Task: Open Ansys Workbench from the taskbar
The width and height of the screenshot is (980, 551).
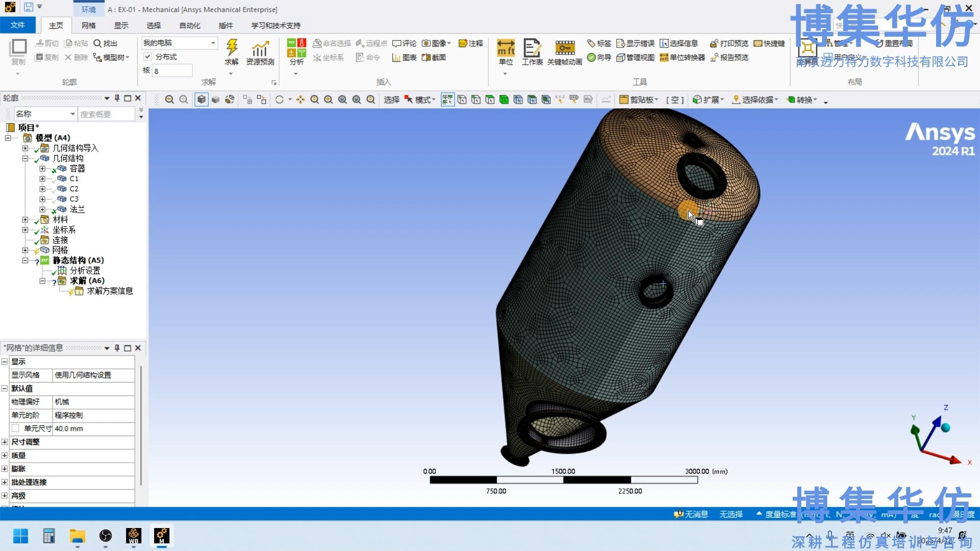Action: point(134,536)
